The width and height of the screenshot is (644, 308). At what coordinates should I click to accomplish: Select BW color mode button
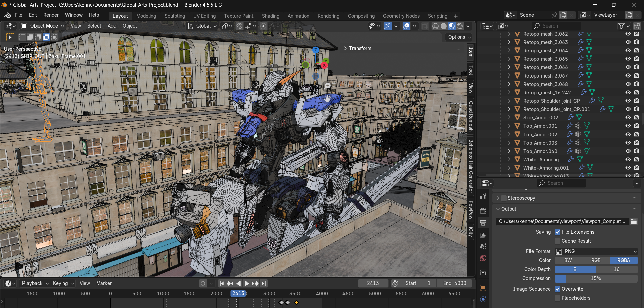click(568, 260)
